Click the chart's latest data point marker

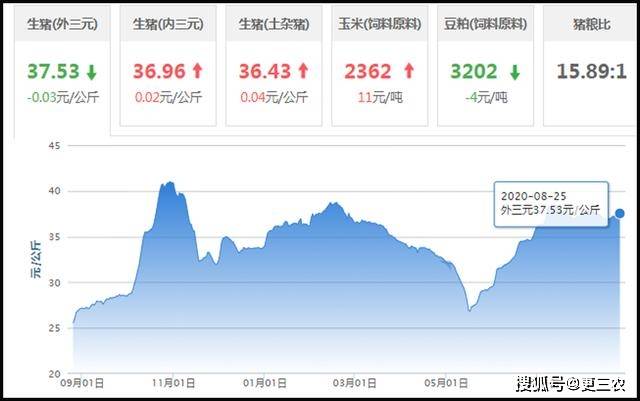[x=620, y=213]
